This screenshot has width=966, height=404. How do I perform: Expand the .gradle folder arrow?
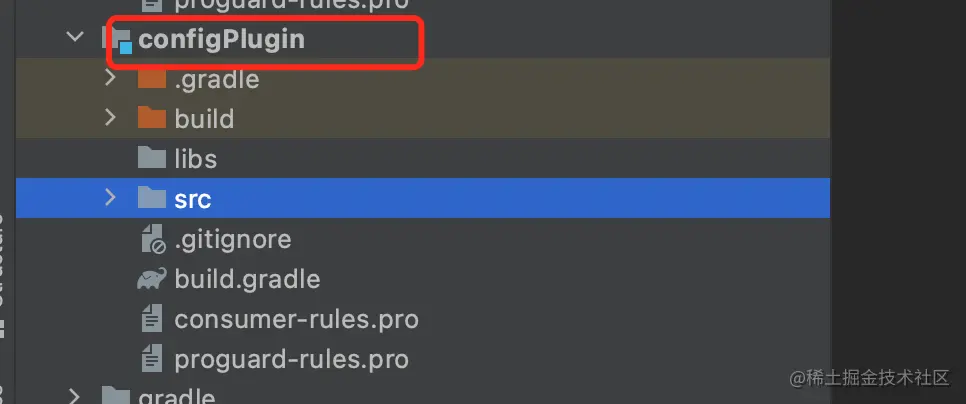pos(110,78)
